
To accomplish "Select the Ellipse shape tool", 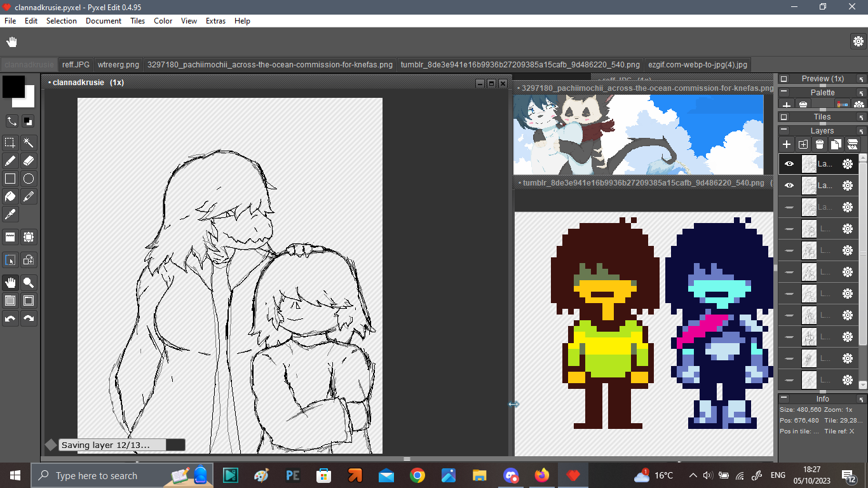I will (x=29, y=179).
